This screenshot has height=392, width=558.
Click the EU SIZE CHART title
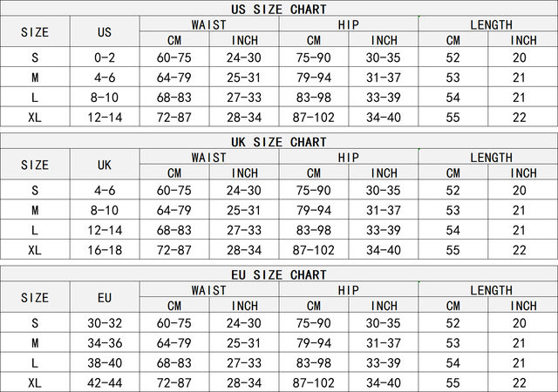coord(279,275)
